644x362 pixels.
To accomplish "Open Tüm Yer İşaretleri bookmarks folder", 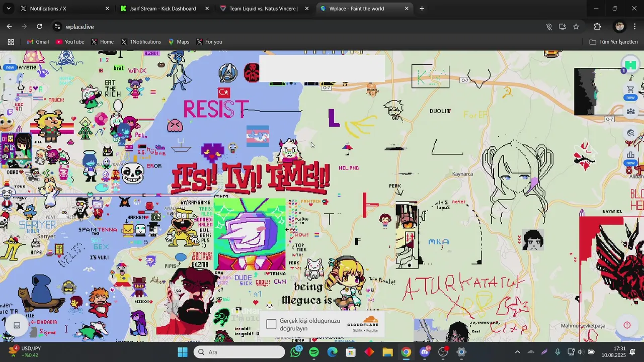I will (613, 42).
